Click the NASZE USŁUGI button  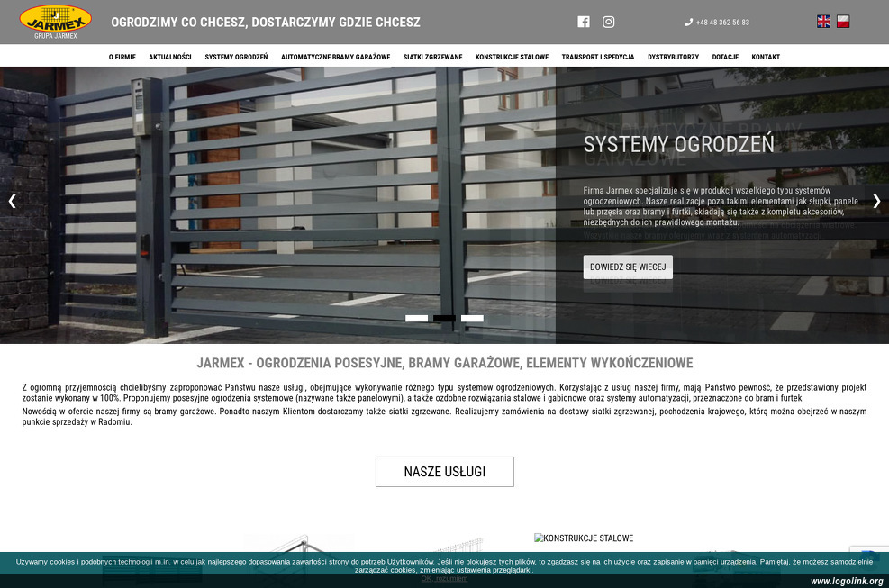click(x=445, y=472)
